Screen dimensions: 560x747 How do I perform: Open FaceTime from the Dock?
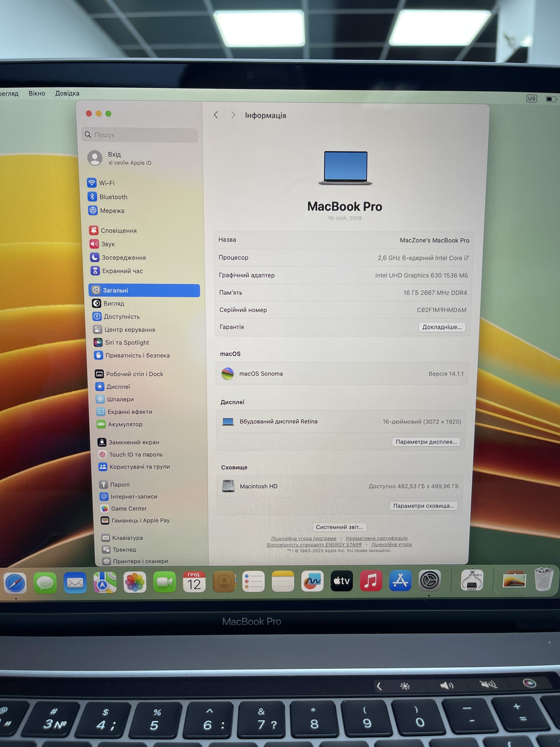point(164,582)
